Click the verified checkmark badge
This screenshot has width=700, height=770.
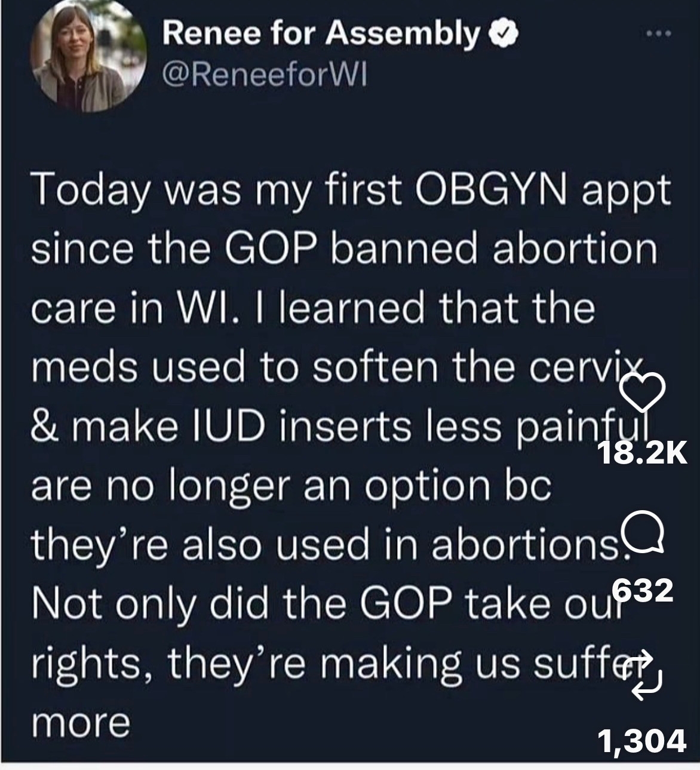(503, 35)
